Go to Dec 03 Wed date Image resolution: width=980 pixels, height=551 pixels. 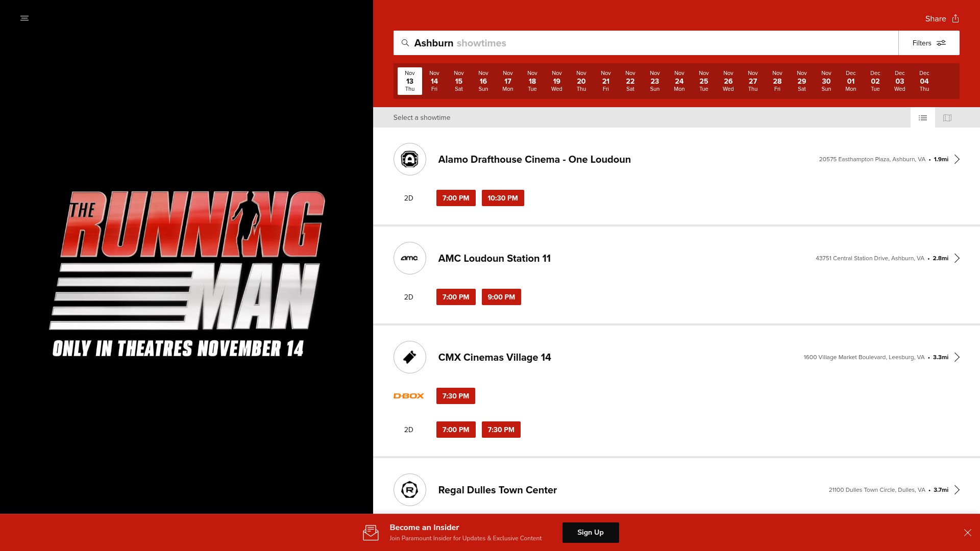900,81
